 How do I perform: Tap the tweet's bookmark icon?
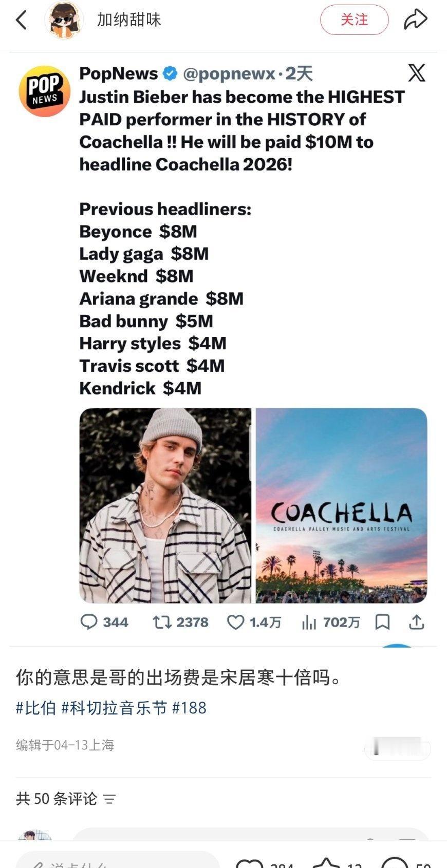coord(382,622)
